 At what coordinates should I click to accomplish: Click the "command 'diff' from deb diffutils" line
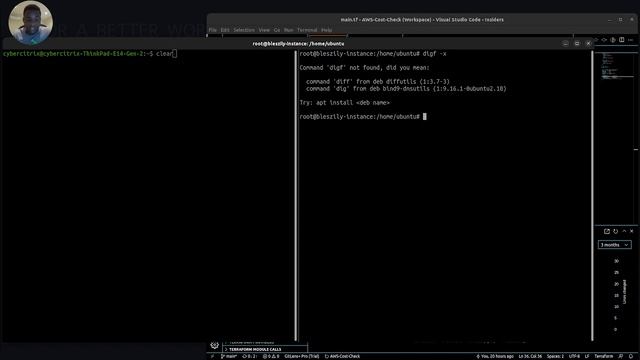(x=378, y=82)
